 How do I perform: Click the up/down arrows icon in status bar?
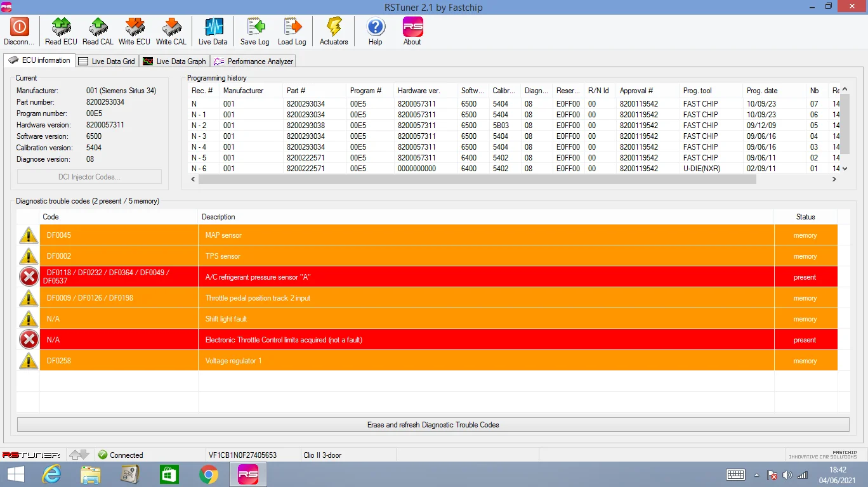tap(79, 455)
